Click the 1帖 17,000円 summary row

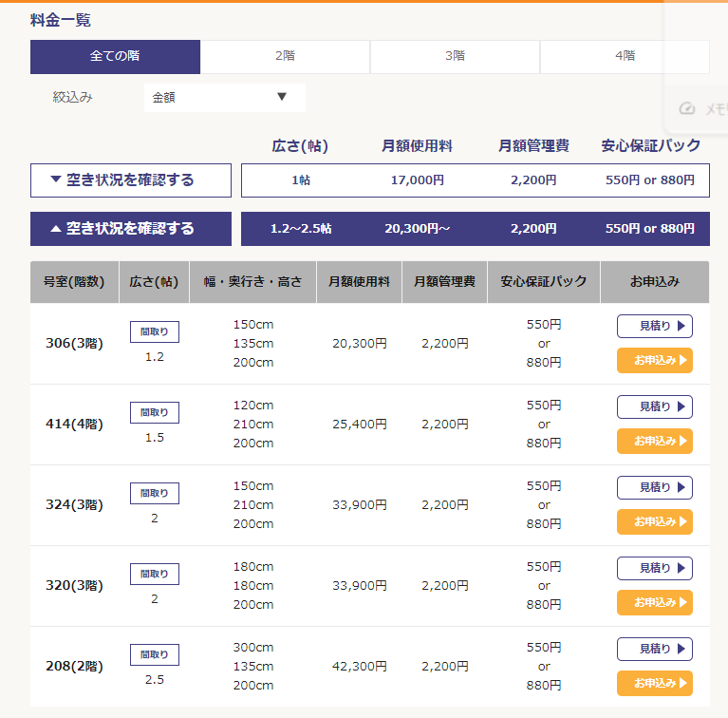476,180
